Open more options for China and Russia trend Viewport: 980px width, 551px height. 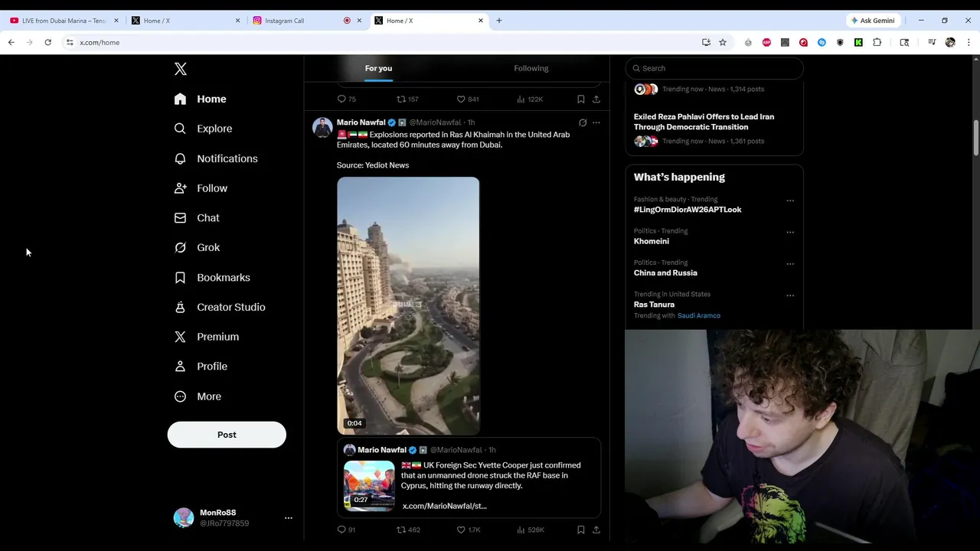click(790, 264)
